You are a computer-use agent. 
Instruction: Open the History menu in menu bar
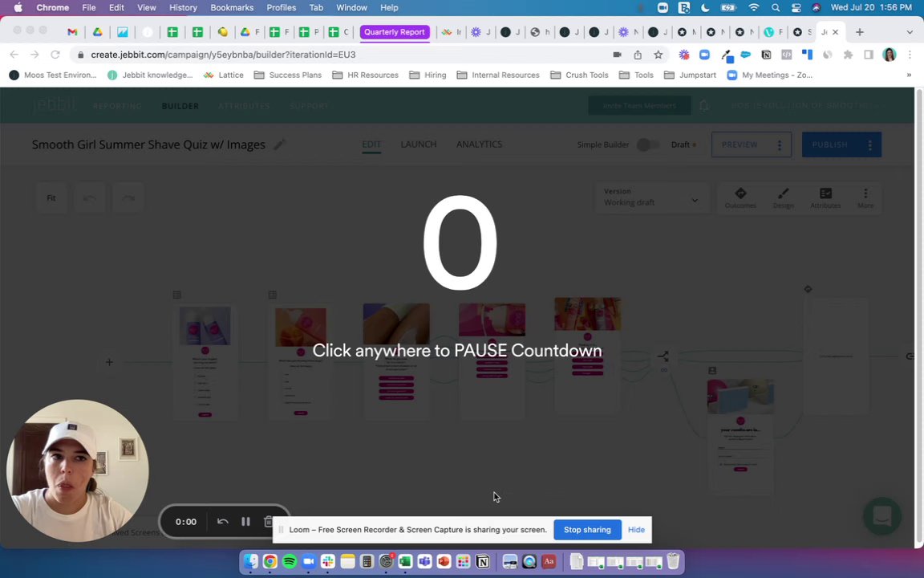pyautogui.click(x=183, y=8)
